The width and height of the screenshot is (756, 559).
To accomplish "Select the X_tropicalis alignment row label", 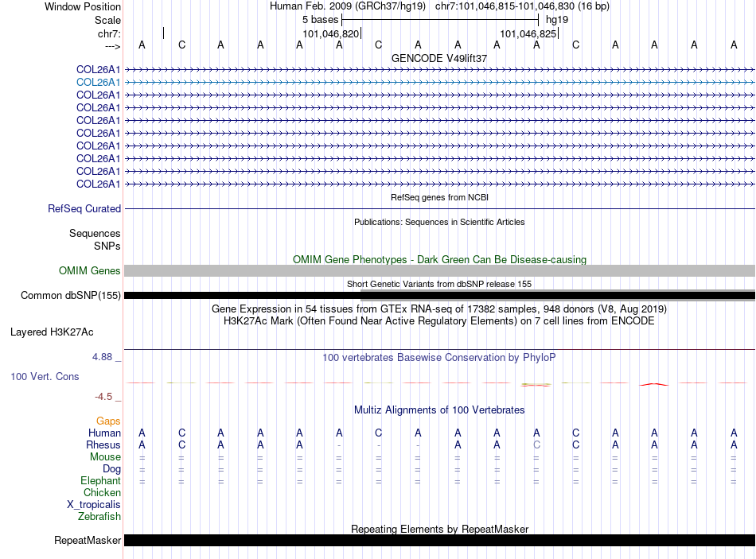I will [94, 505].
